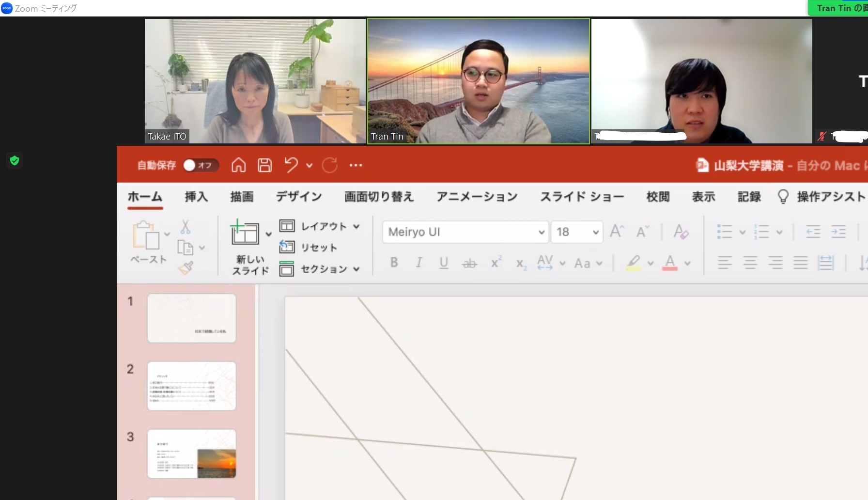Click the リセット reset button
This screenshot has height=500, width=868.
(309, 248)
